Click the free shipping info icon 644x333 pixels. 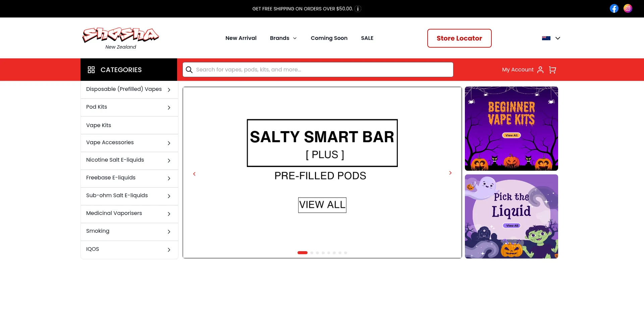tap(358, 9)
